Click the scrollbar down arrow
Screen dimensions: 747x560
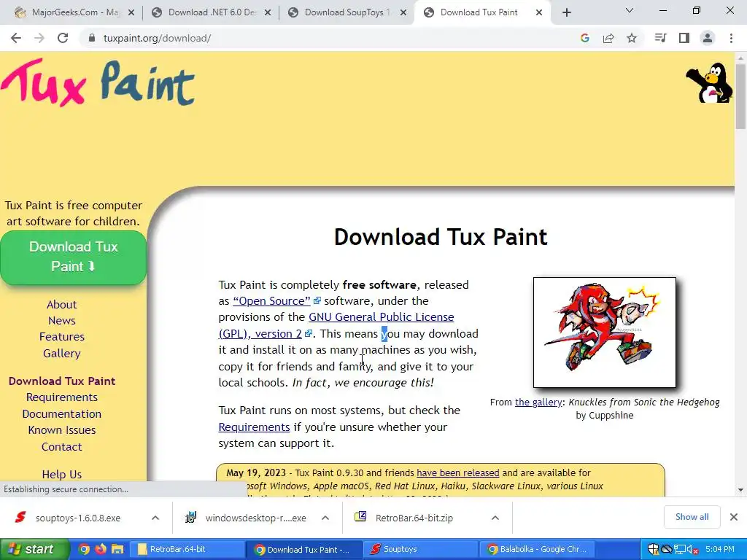click(740, 489)
